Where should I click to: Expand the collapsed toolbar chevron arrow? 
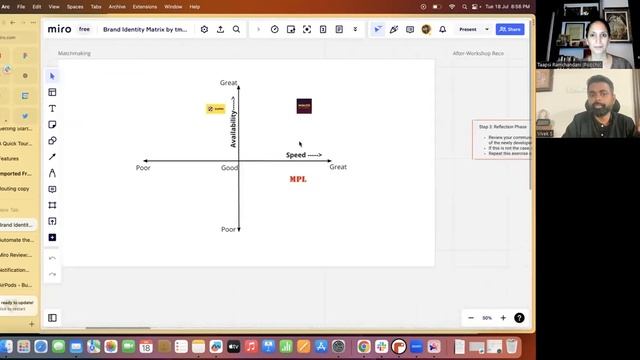258,29
